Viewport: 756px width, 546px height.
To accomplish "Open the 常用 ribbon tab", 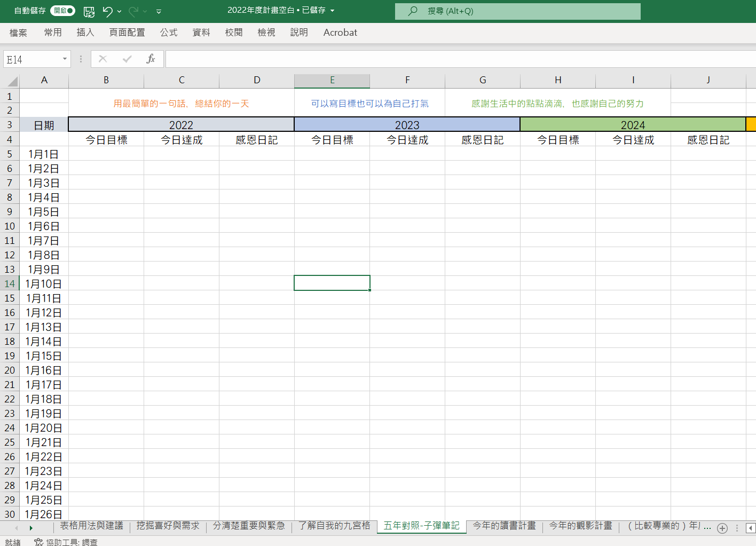I will click(x=53, y=33).
